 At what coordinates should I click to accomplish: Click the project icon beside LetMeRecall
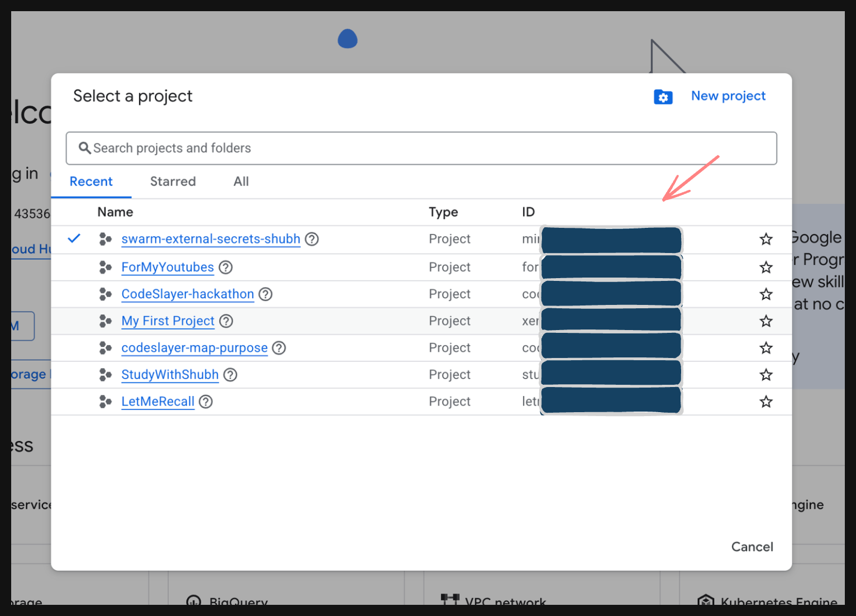coord(105,402)
